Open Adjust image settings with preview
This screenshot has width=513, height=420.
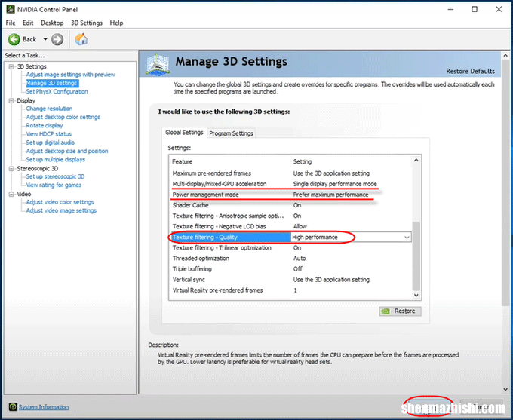pyautogui.click(x=71, y=75)
